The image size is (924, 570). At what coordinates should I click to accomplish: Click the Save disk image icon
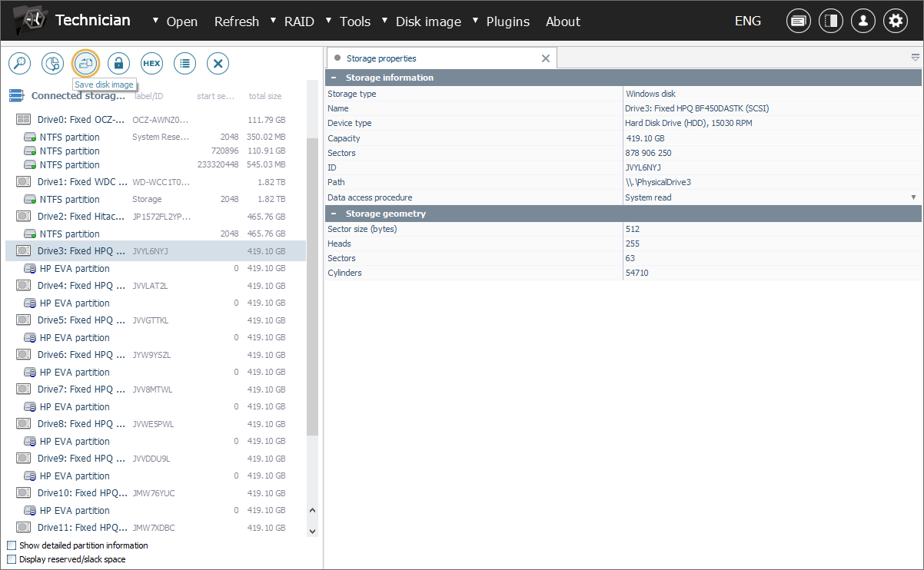[x=85, y=63]
